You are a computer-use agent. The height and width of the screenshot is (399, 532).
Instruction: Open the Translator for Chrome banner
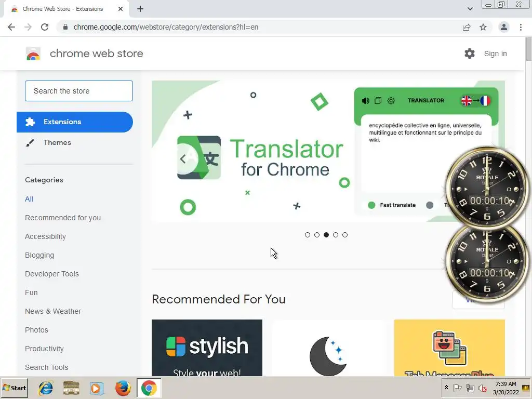tap(328, 151)
